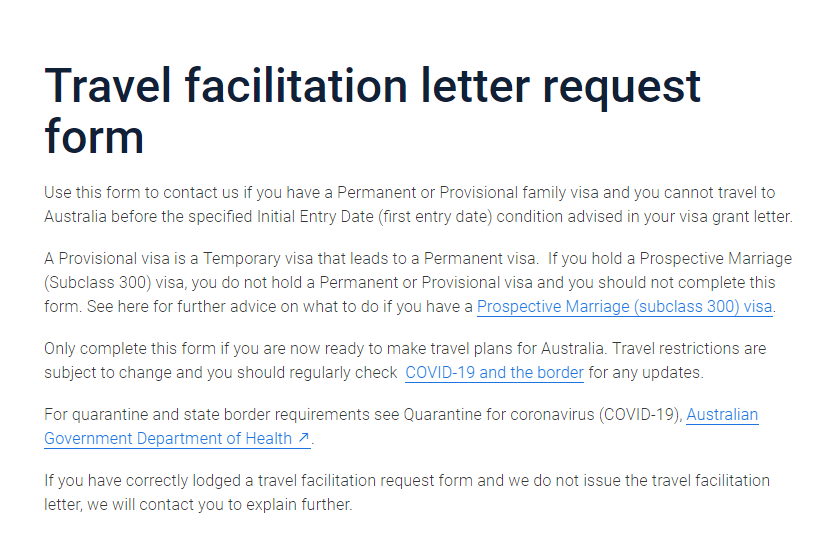Click the text "for any updates." after border link
Image resolution: width=835 pixels, height=539 pixels.
pyautogui.click(x=646, y=373)
